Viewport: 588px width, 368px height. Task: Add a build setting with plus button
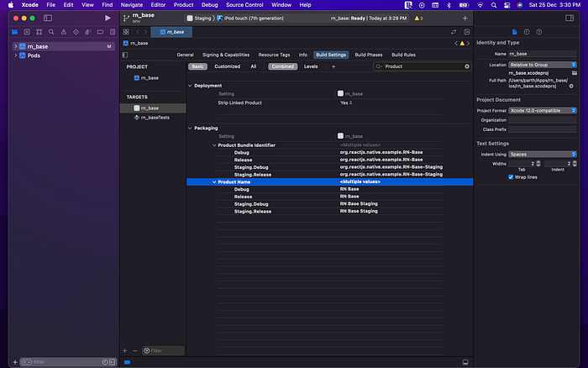333,66
